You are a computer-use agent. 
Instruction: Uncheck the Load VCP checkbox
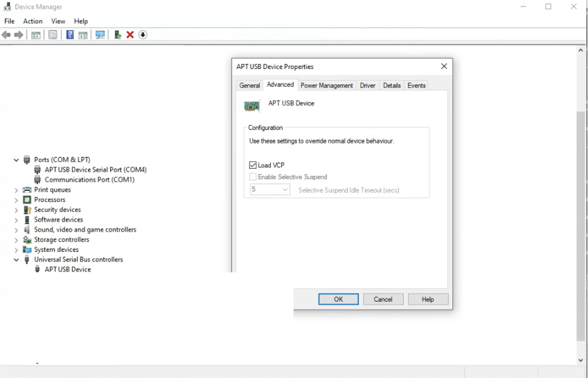click(253, 165)
